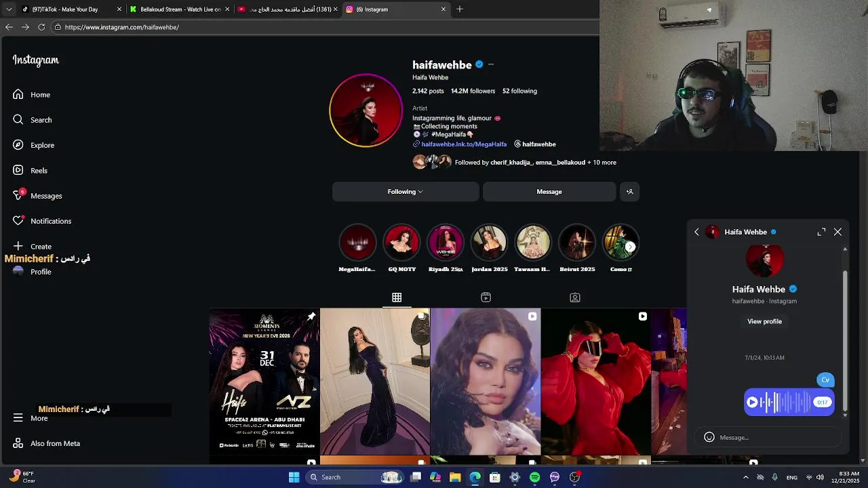Switch to the Bellakoud Stream tab
The width and height of the screenshot is (868, 488).
click(180, 9)
